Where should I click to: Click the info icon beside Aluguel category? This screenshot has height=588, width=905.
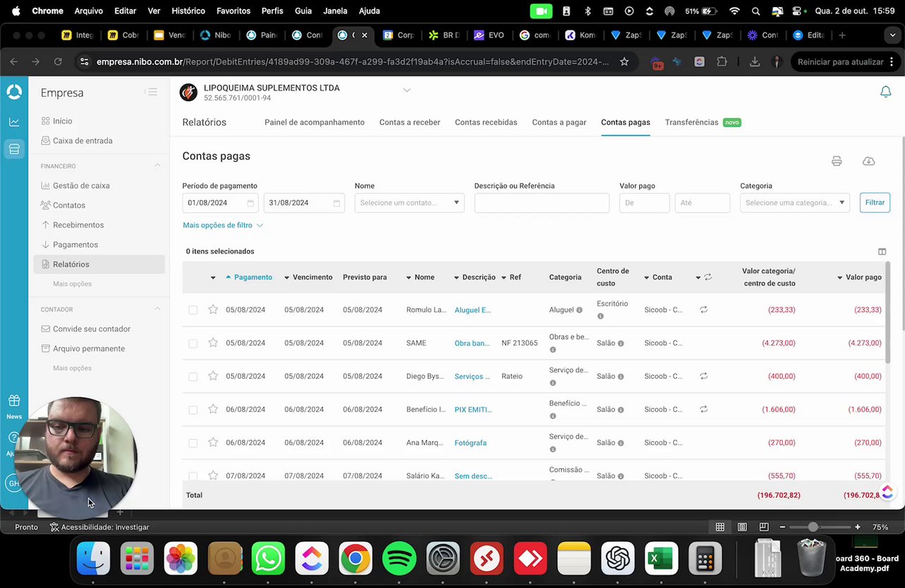point(579,310)
